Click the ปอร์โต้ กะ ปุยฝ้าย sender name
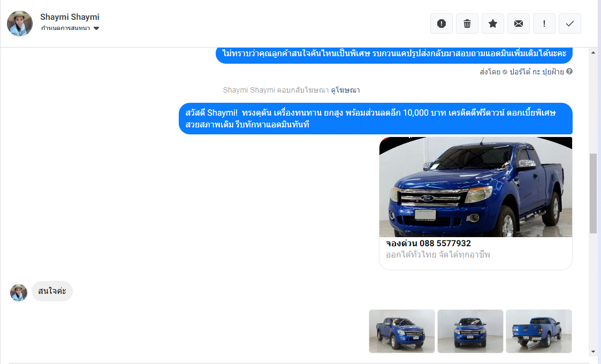This screenshot has height=364, width=601. pyautogui.click(x=537, y=72)
